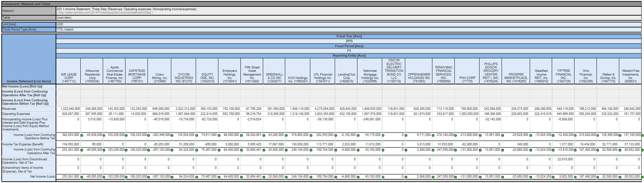Click the Revenues row label

tap(9, 109)
